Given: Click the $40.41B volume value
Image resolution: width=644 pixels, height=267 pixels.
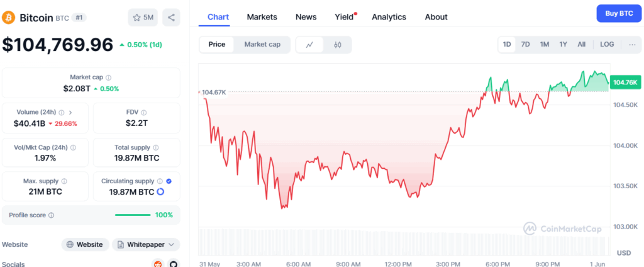Looking at the screenshot, I should click(x=30, y=123).
